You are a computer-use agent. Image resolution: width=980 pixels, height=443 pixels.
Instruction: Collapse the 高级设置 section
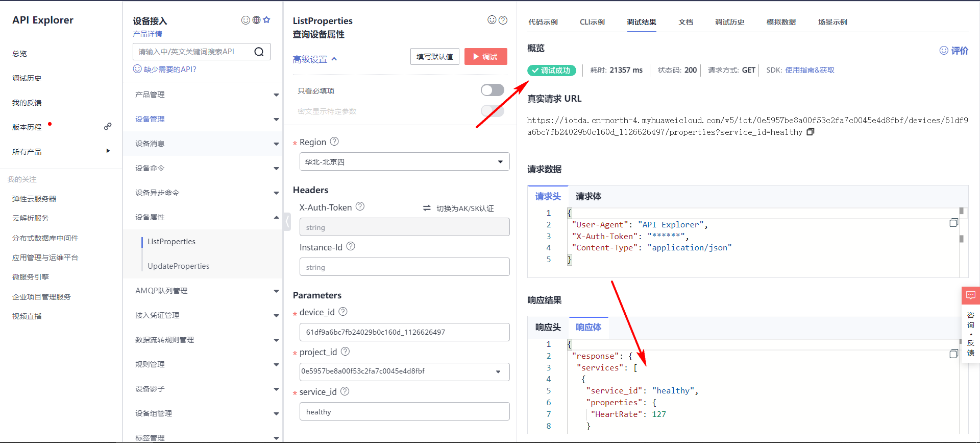[x=315, y=59]
